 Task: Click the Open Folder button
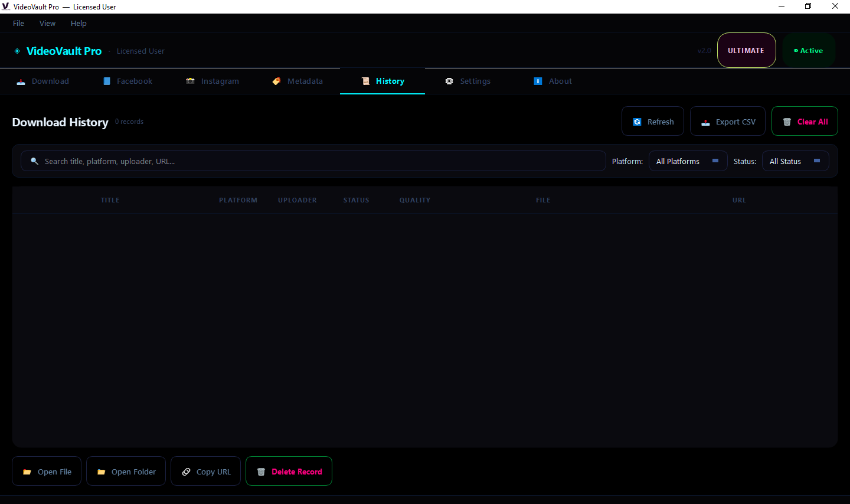coord(126,472)
